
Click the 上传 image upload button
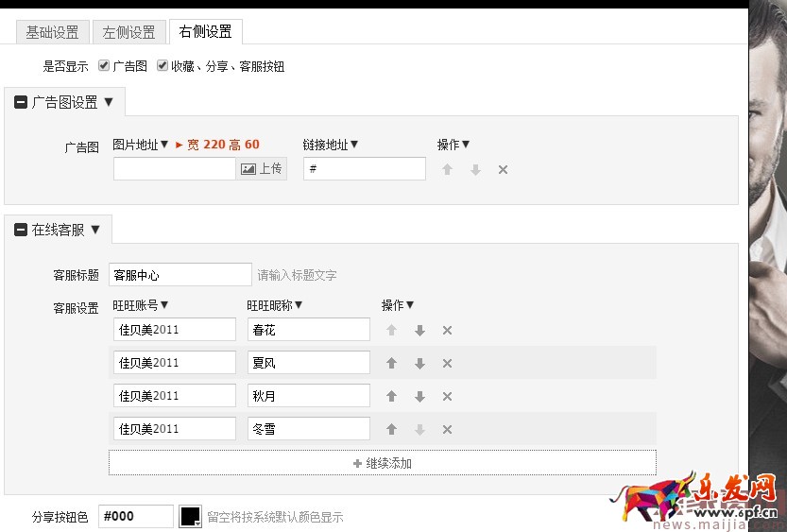tap(261, 169)
